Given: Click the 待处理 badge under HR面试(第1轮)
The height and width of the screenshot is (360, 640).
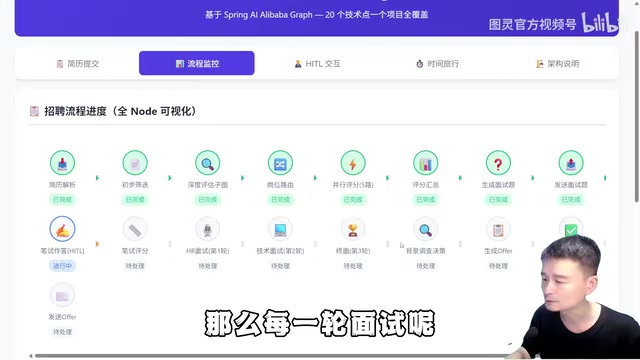Looking at the screenshot, I should 208,266.
